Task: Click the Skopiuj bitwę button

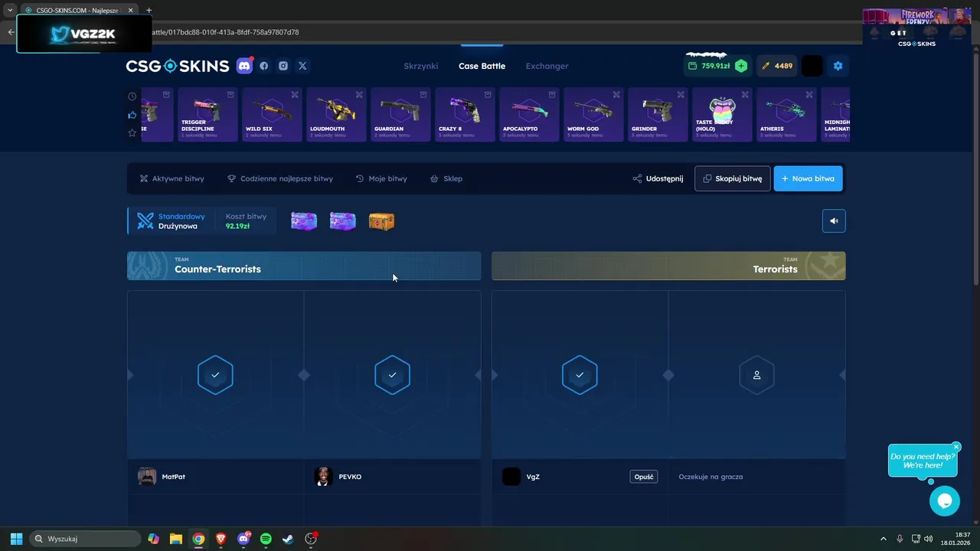Action: [x=733, y=178]
